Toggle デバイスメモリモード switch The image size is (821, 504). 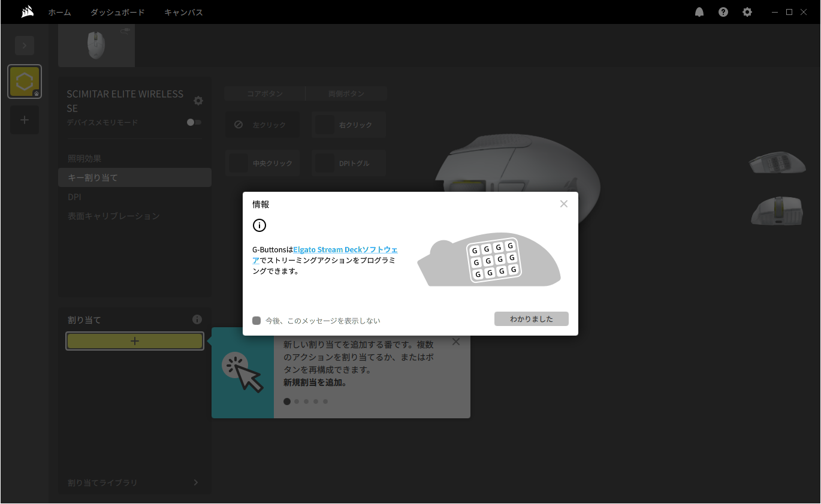point(193,122)
